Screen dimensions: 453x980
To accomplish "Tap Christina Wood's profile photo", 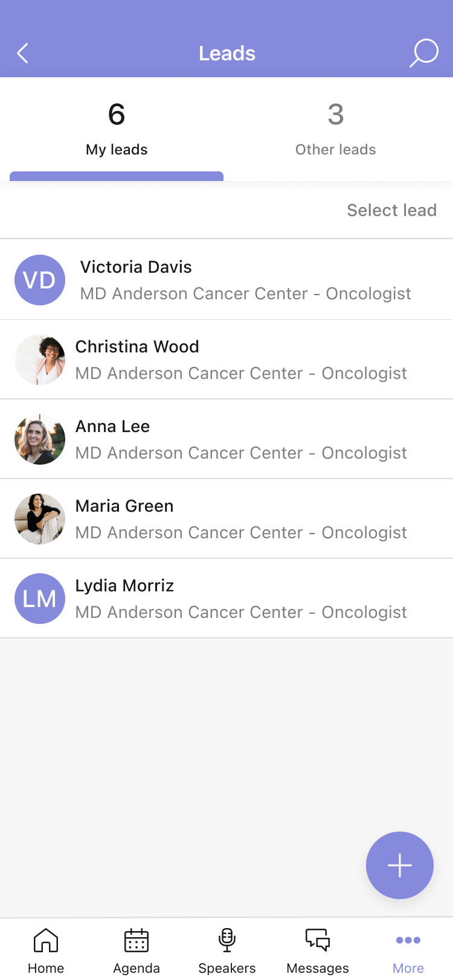I will click(x=40, y=360).
